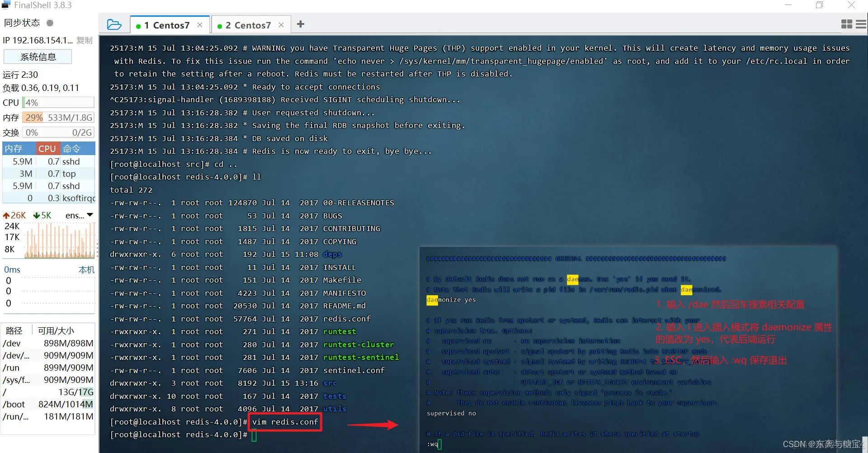Add a new tab with plus icon

tap(301, 24)
